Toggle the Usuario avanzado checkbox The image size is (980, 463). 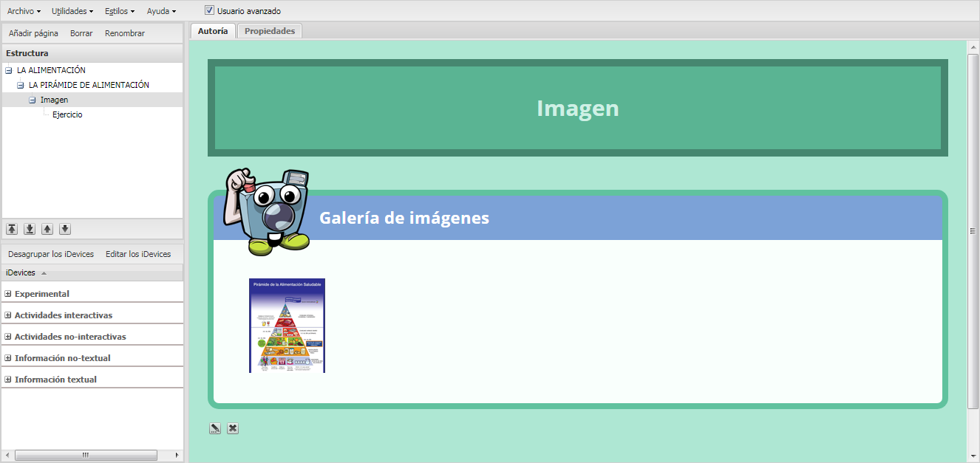click(210, 11)
